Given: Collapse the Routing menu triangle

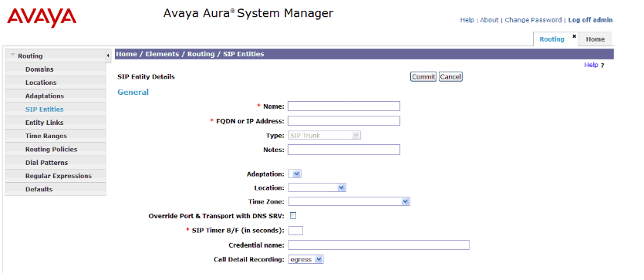Looking at the screenshot, I should coord(13,55).
